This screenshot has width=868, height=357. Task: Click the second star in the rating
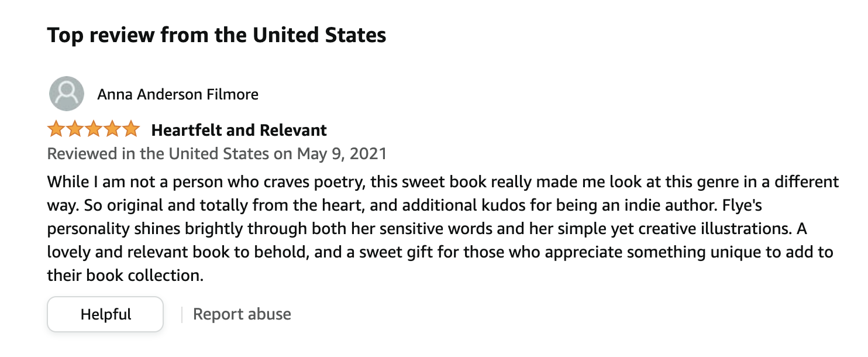click(75, 129)
